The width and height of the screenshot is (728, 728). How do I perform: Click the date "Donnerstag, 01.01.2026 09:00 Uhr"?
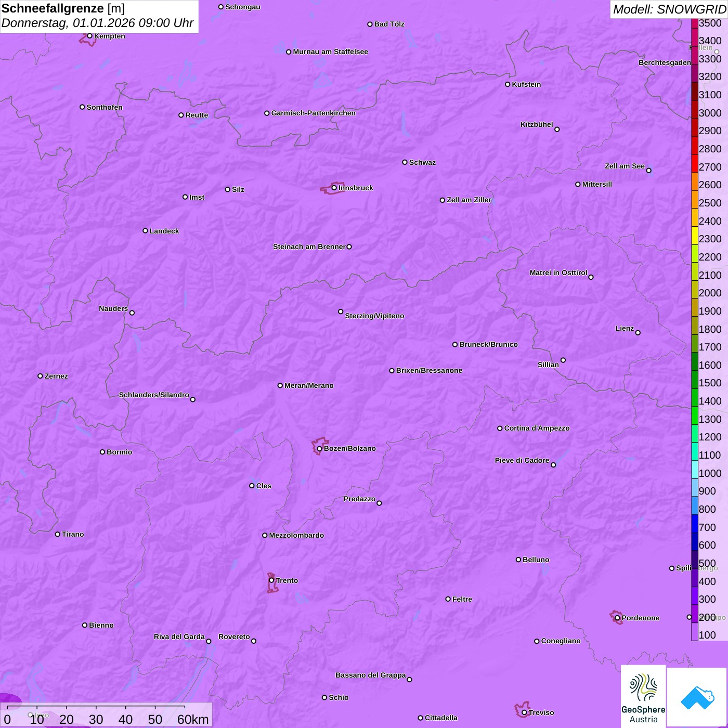(x=97, y=23)
